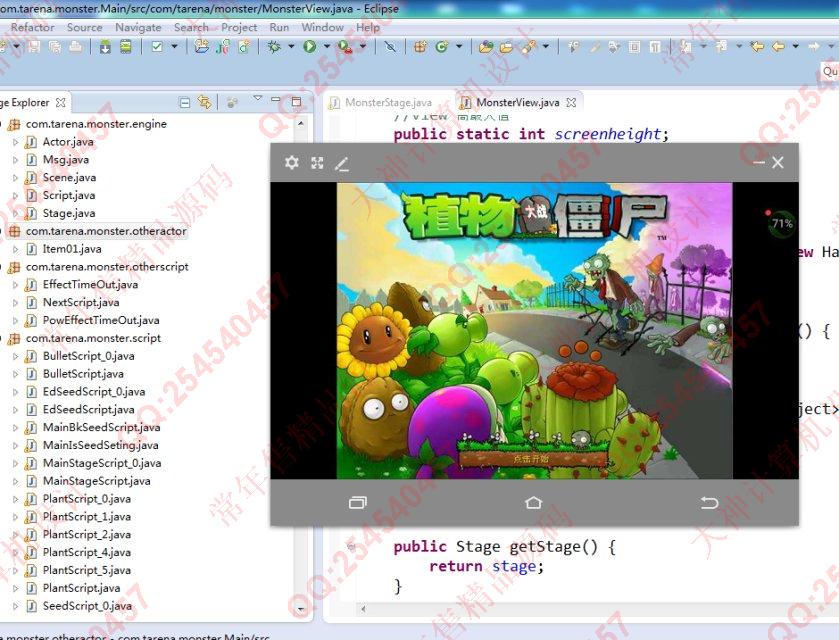Minimize the Package Explorer view
Screen dimensions: 839x640
pyautogui.click(x=276, y=100)
